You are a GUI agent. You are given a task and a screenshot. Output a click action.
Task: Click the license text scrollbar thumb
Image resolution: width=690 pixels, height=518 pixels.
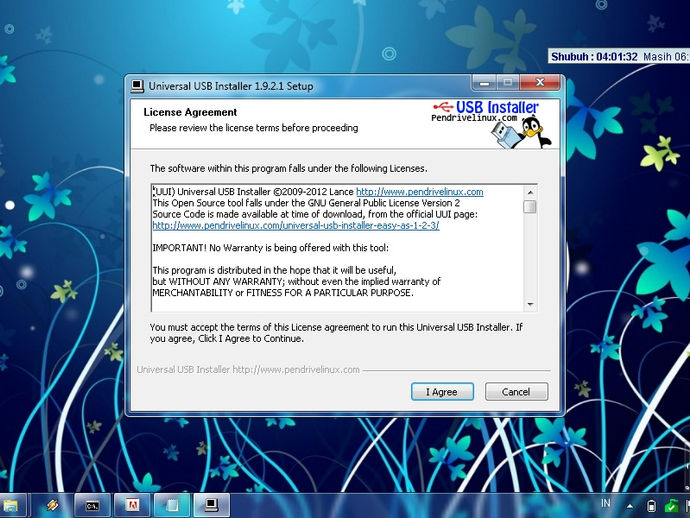pos(530,206)
